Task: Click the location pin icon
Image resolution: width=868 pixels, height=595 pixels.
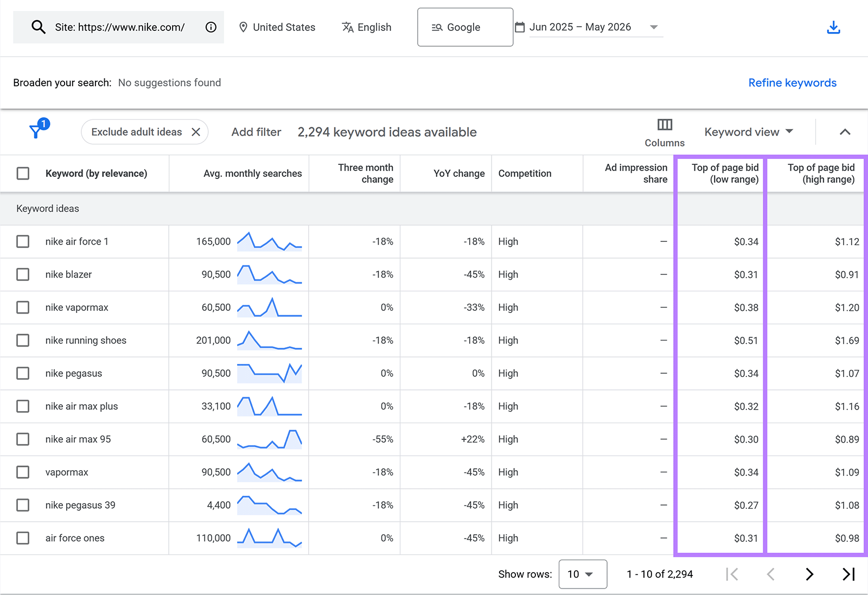Action: (244, 27)
